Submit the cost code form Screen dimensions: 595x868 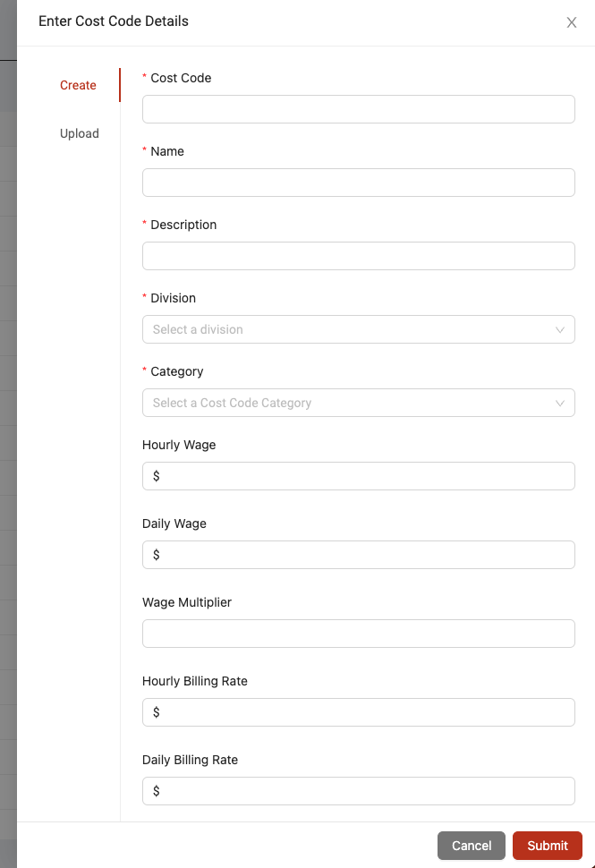(x=548, y=846)
